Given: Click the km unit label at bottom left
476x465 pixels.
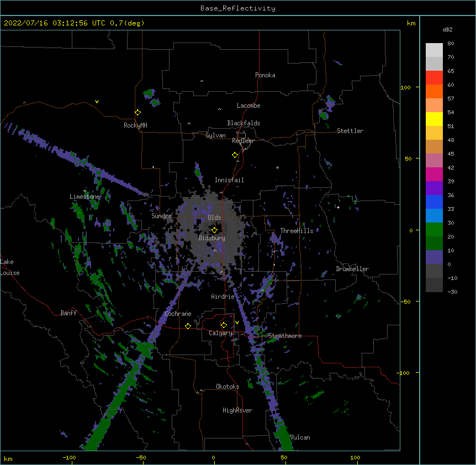Looking at the screenshot, I should [x=8, y=458].
